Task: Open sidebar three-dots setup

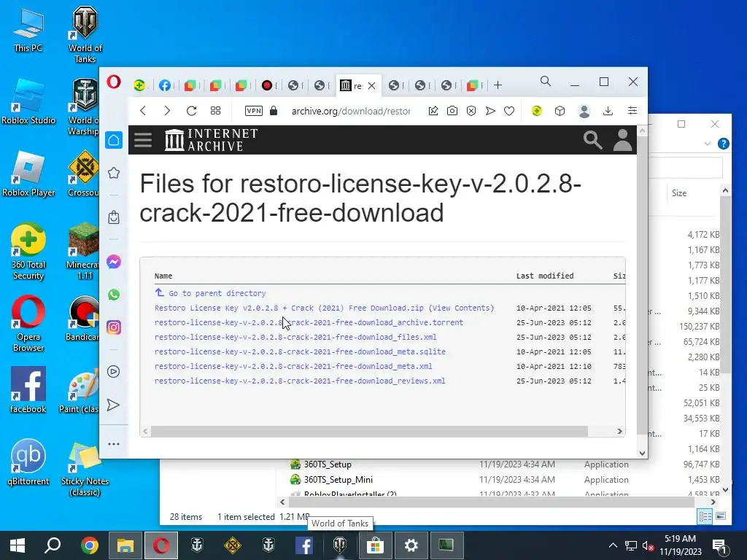Action: [113, 444]
